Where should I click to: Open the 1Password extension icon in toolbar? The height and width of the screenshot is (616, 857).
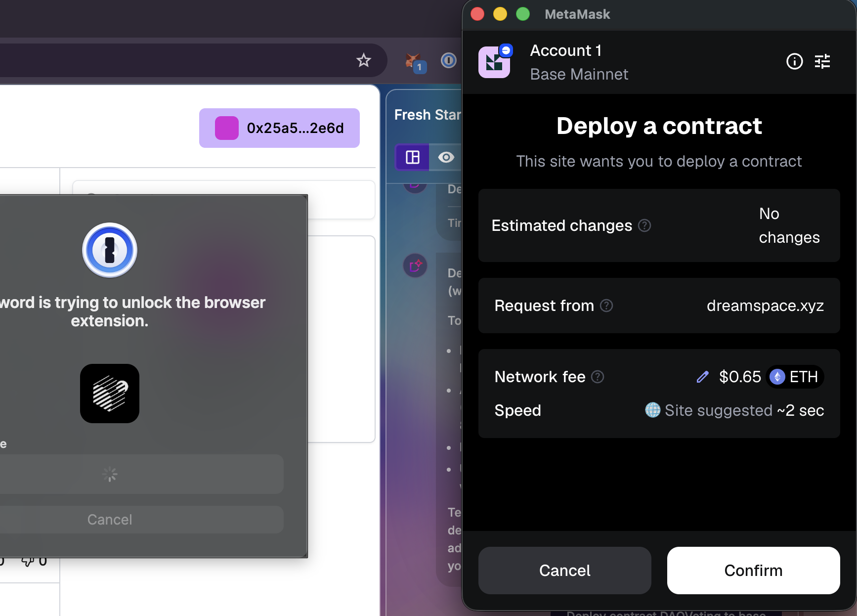448,60
